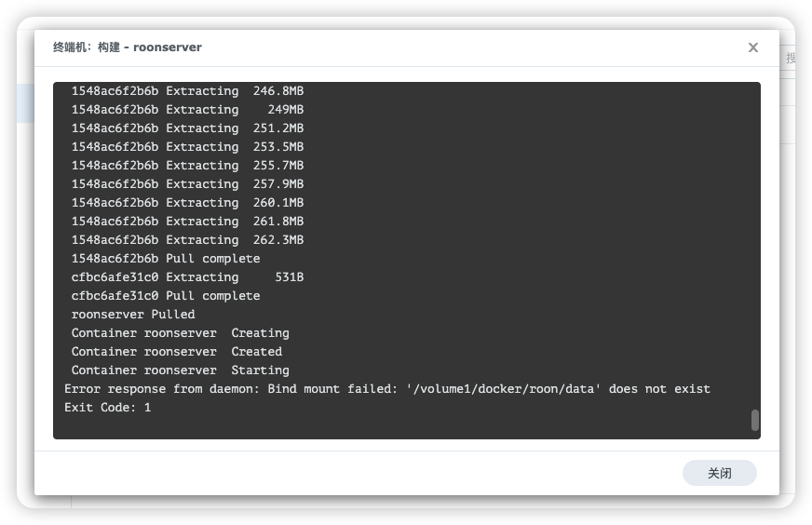
Task: Click the 'Extracting 261.8MB' line
Action: pos(187,222)
